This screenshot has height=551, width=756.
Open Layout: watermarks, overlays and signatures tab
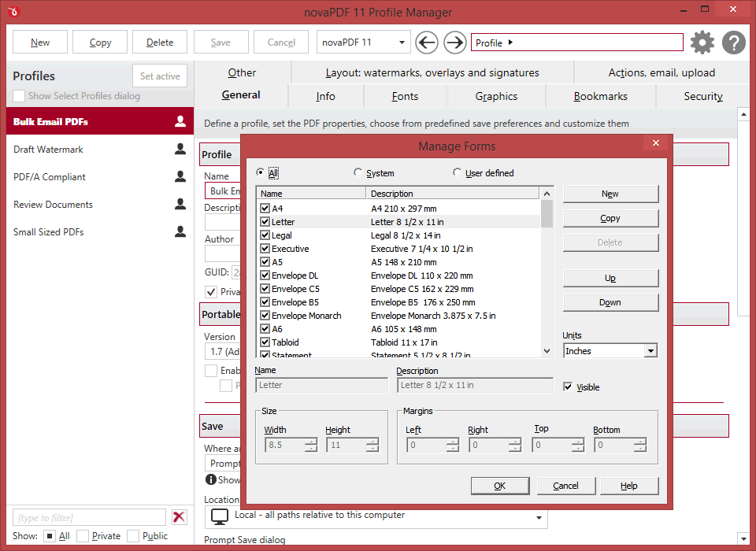pyautogui.click(x=432, y=72)
